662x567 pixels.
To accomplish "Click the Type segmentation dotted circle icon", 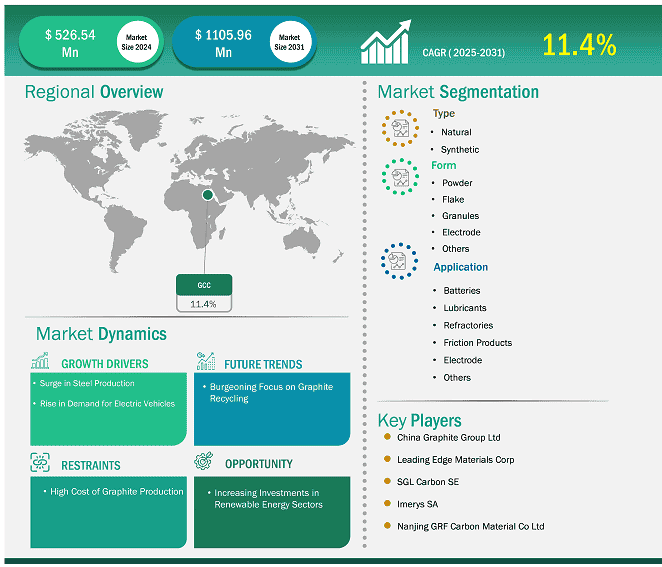I will pos(400,129).
